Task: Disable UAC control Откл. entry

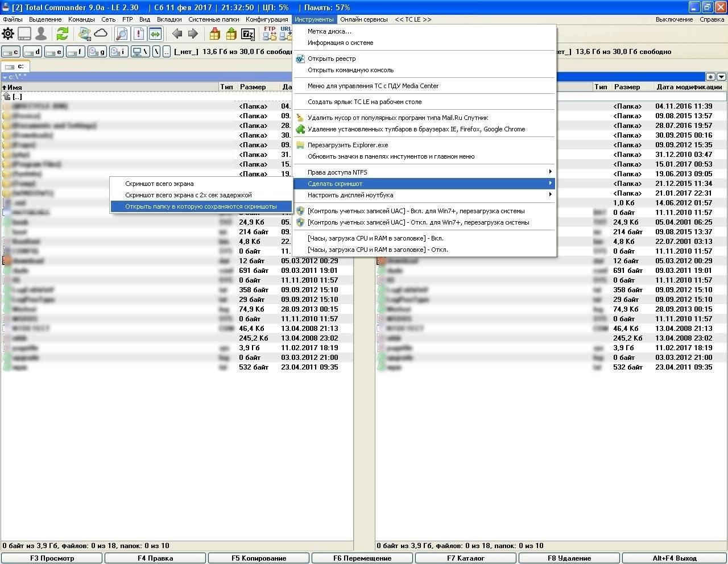Action: tap(424, 222)
